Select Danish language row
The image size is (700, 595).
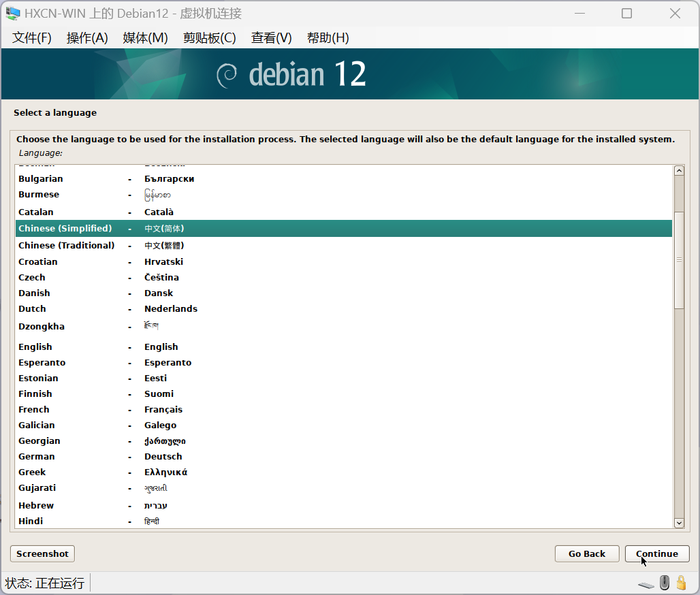point(344,293)
